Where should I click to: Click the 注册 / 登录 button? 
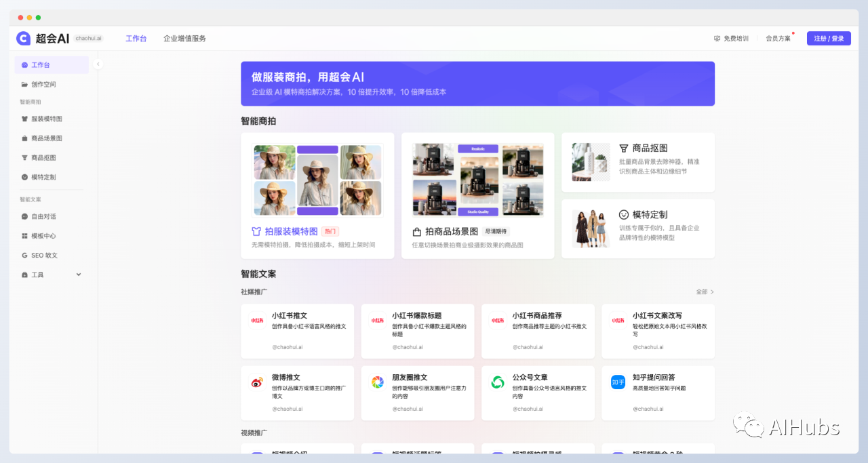[x=829, y=39]
